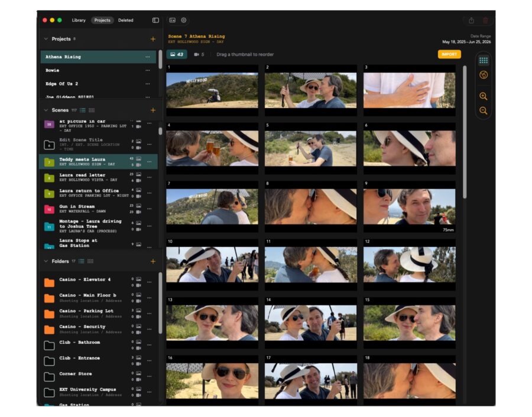Screen dimensions: 532x417
Task: Select thumbnail 9 labeled 75mm
Action: (409, 207)
